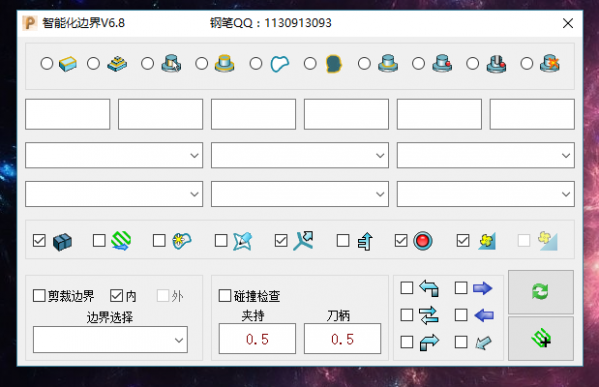Image resolution: width=599 pixels, height=387 pixels.
Task: Select the slotted cylinder with red dot icon
Action: (496, 64)
